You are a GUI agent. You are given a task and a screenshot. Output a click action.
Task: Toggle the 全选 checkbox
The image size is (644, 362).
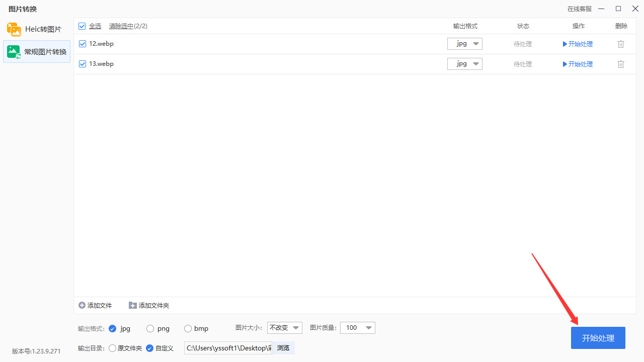point(82,26)
